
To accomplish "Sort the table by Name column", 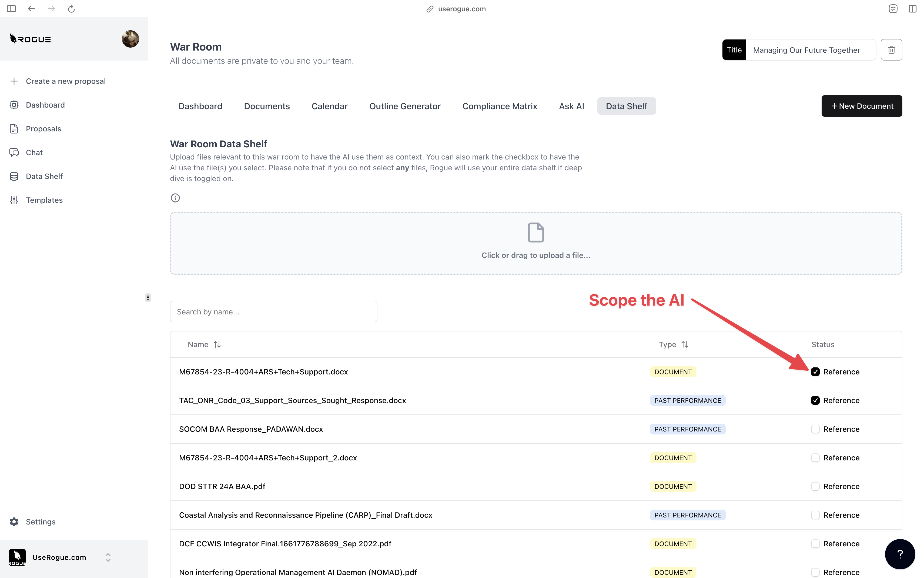I will point(217,344).
